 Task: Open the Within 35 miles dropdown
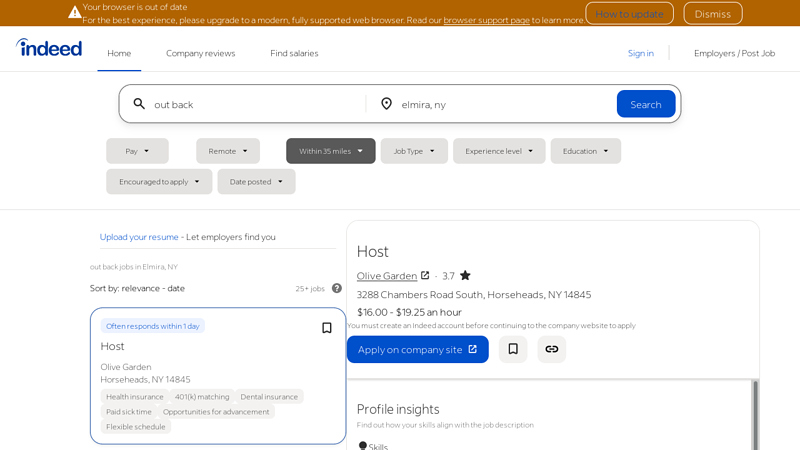click(330, 151)
